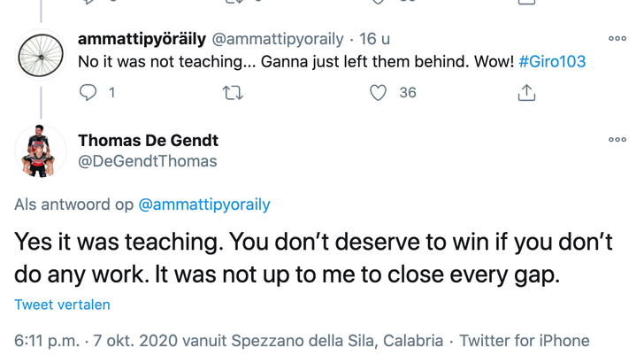Image resolution: width=644 pixels, height=363 pixels.
Task: Click the 'Twitter for iPhone' source label
Action: point(525,341)
